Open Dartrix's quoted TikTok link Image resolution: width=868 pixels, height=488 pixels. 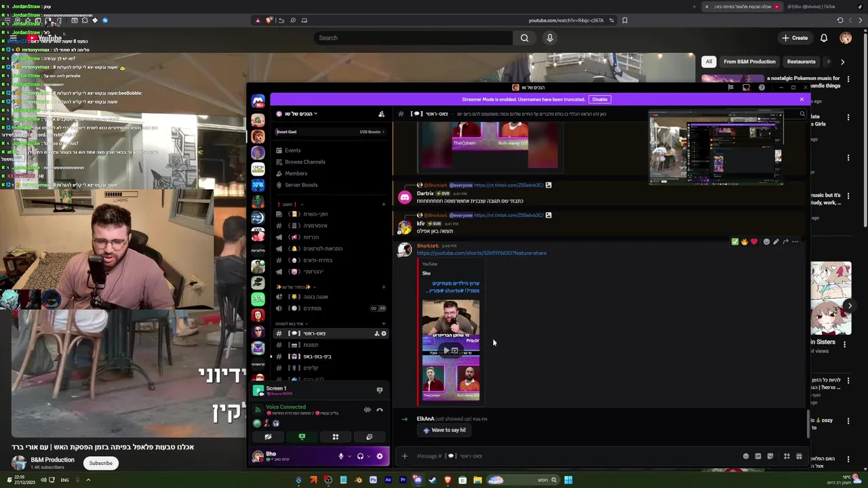pos(509,185)
